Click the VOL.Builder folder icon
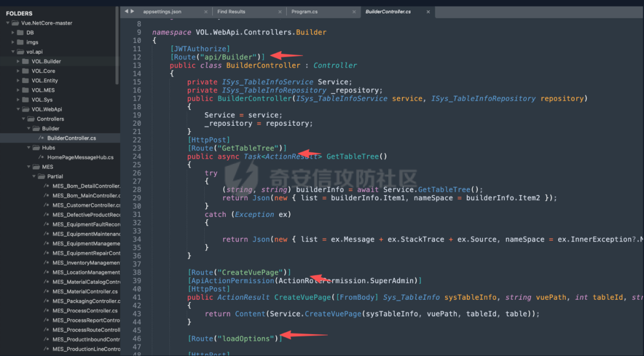 coord(26,61)
